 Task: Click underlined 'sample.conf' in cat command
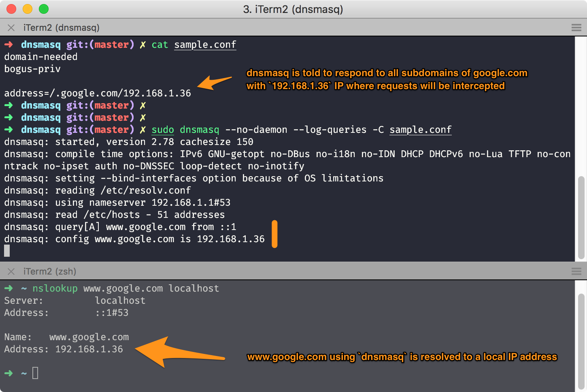coord(205,45)
